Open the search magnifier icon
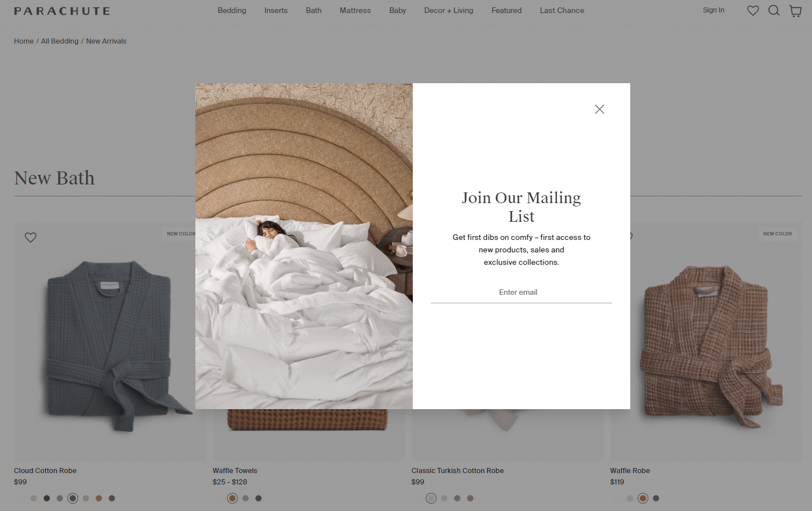The width and height of the screenshot is (812, 511). [774, 11]
